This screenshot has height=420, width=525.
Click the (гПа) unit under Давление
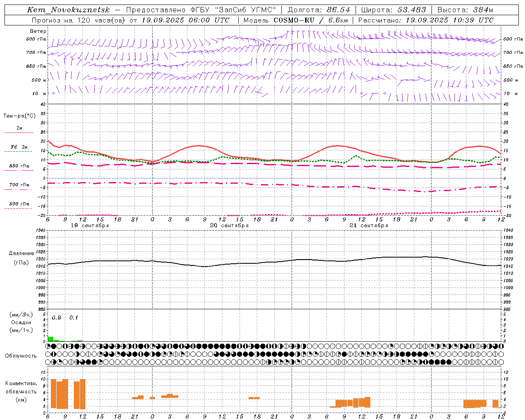21,262
